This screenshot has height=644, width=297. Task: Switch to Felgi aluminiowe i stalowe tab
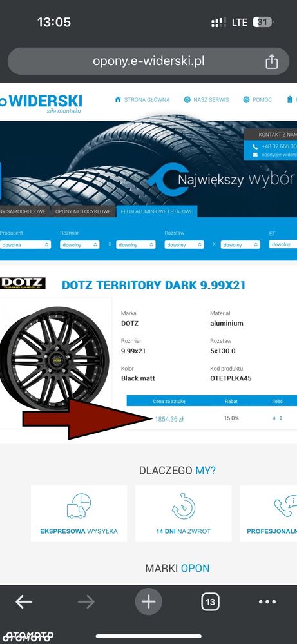tap(155, 211)
